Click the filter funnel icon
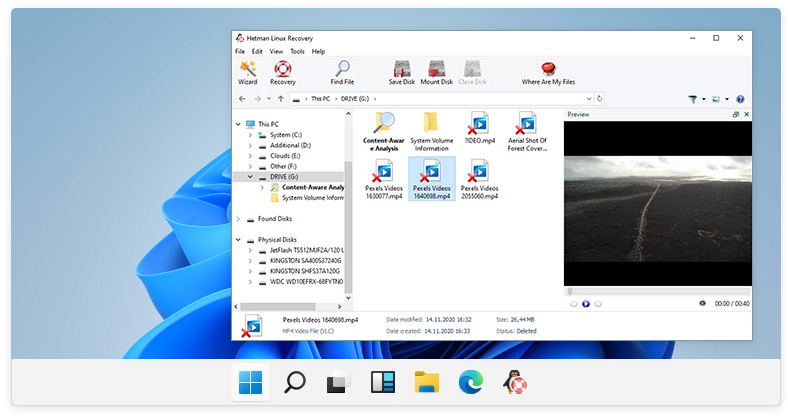Image resolution: width=788 pixels, height=416 pixels. click(693, 99)
